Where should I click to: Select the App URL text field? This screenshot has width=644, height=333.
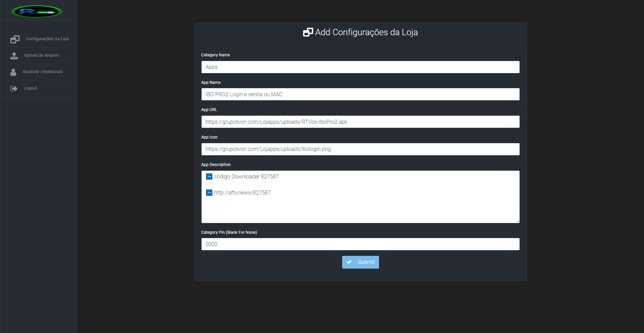click(x=360, y=122)
